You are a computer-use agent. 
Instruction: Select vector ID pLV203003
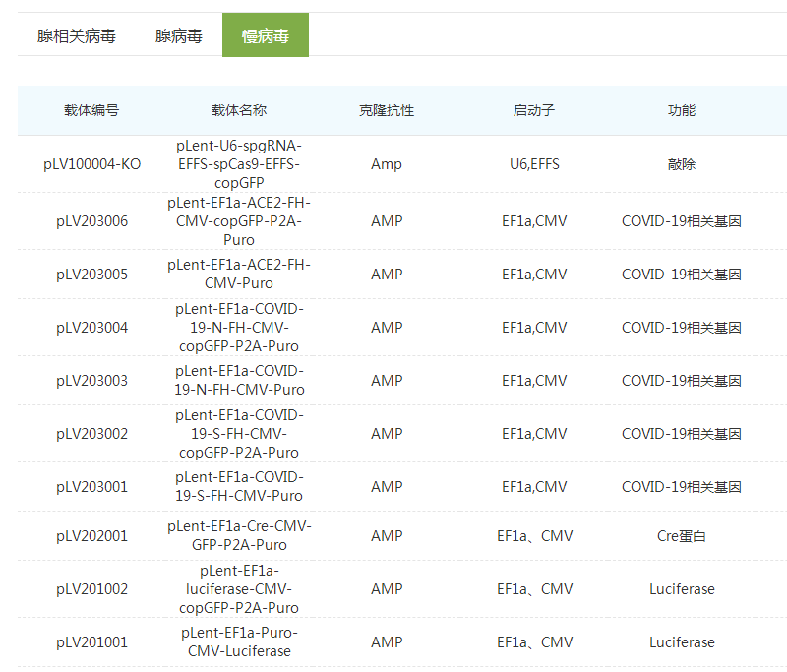click(x=91, y=381)
